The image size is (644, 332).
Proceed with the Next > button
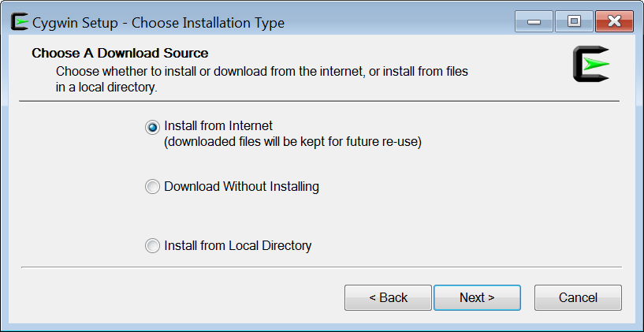[477, 297]
